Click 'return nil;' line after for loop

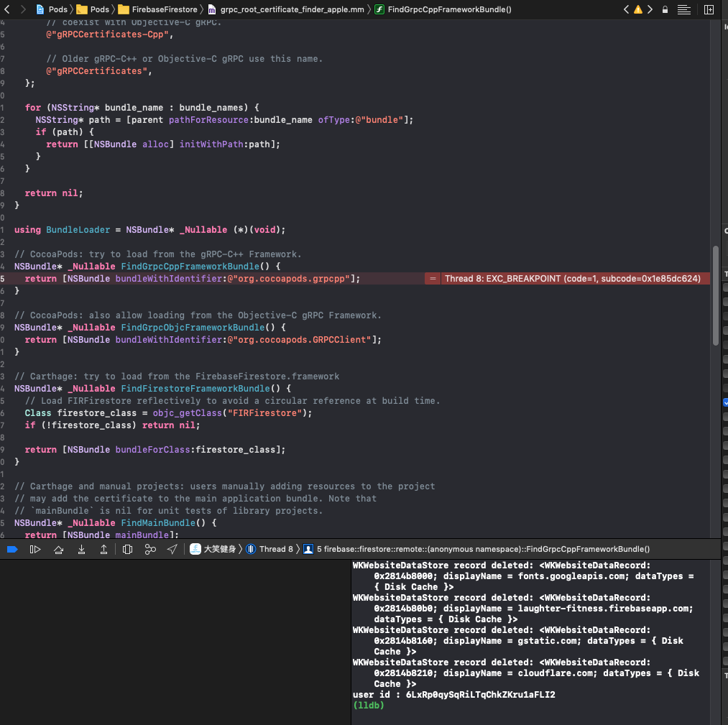pyautogui.click(x=54, y=193)
